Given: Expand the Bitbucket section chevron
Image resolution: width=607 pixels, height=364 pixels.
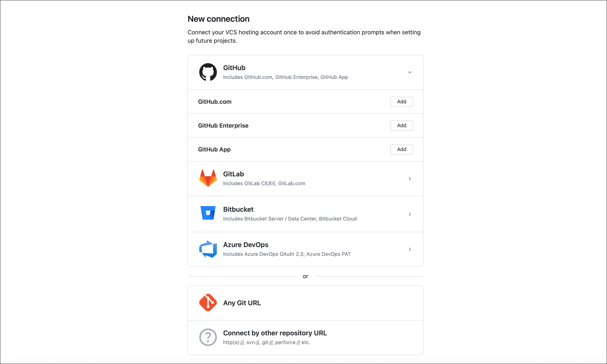Looking at the screenshot, I should (x=409, y=214).
